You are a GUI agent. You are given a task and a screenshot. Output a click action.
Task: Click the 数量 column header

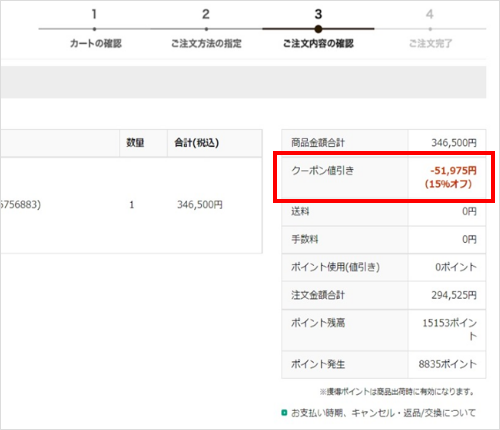pyautogui.click(x=135, y=143)
